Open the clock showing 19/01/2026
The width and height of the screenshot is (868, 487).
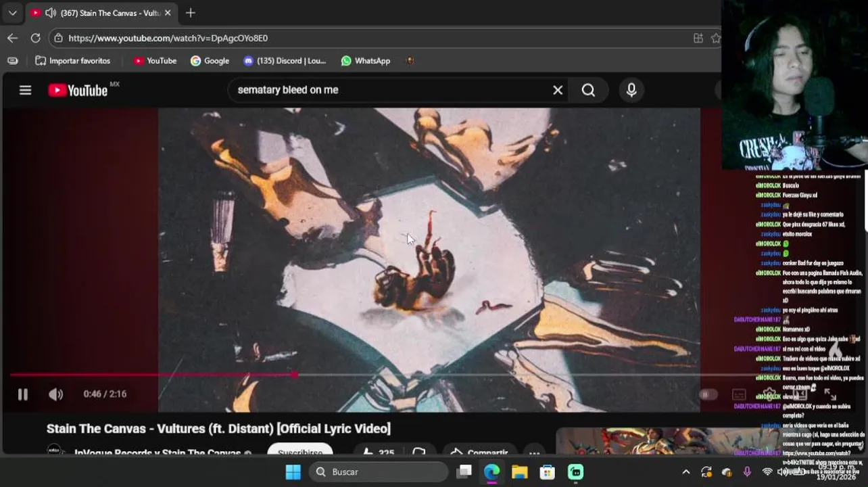pos(837,471)
